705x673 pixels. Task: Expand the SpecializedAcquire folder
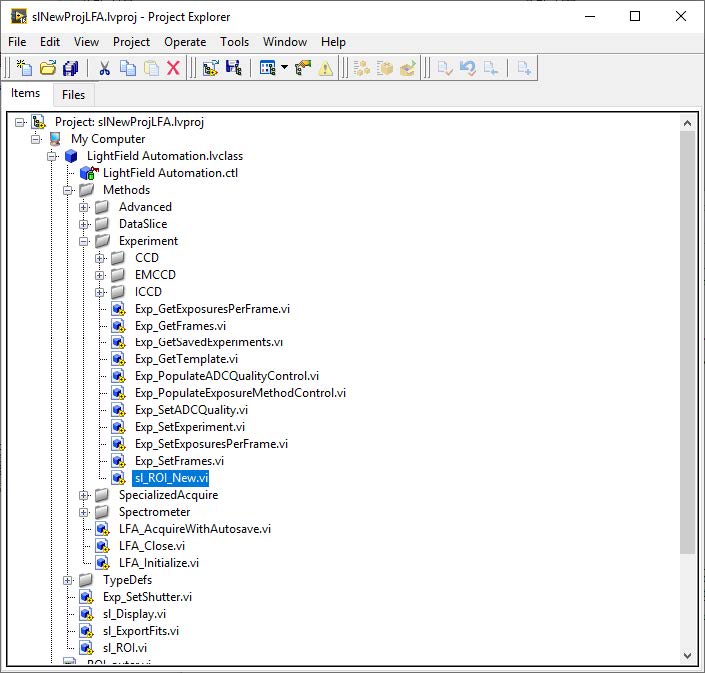click(x=84, y=495)
